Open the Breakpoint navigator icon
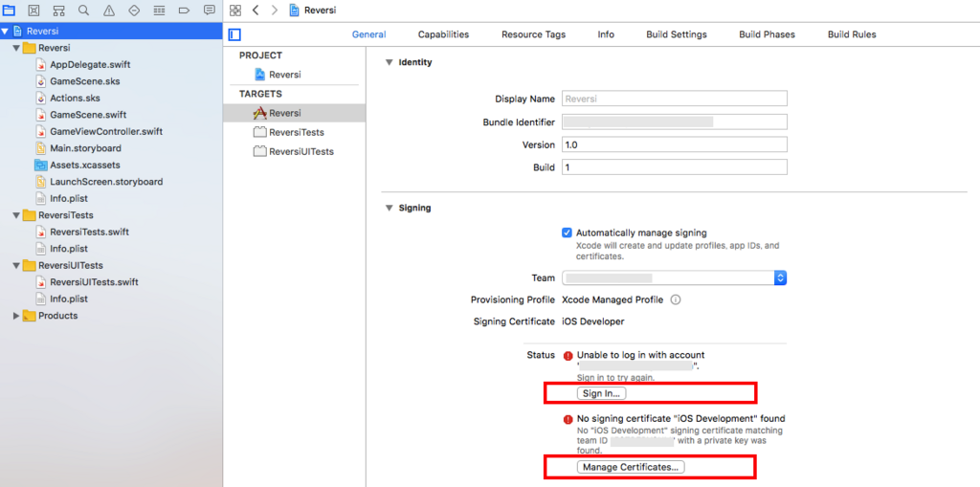 (x=185, y=10)
